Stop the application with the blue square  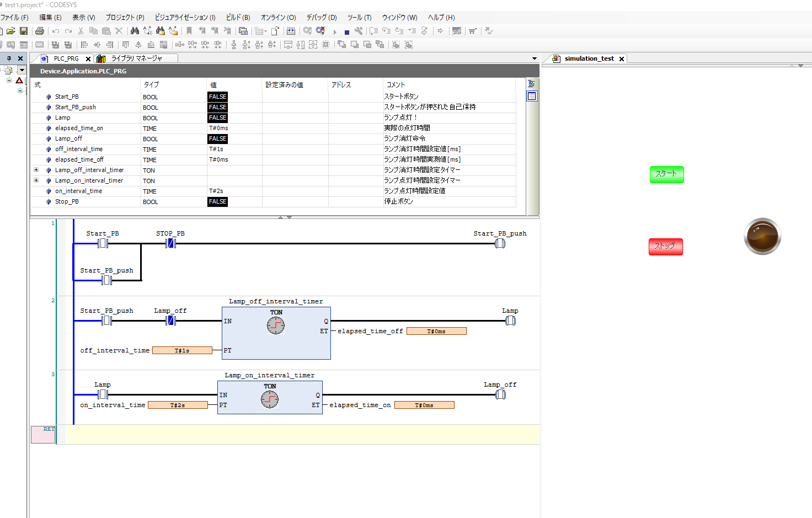click(x=346, y=32)
